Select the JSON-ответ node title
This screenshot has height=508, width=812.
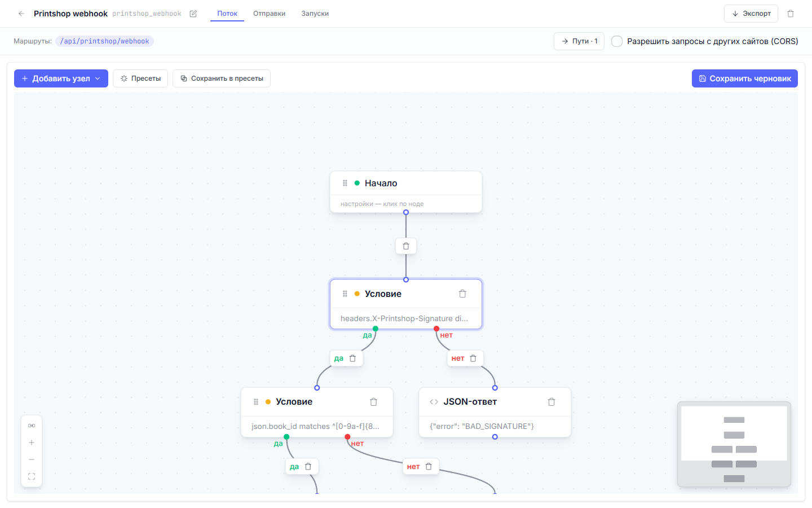470,402
